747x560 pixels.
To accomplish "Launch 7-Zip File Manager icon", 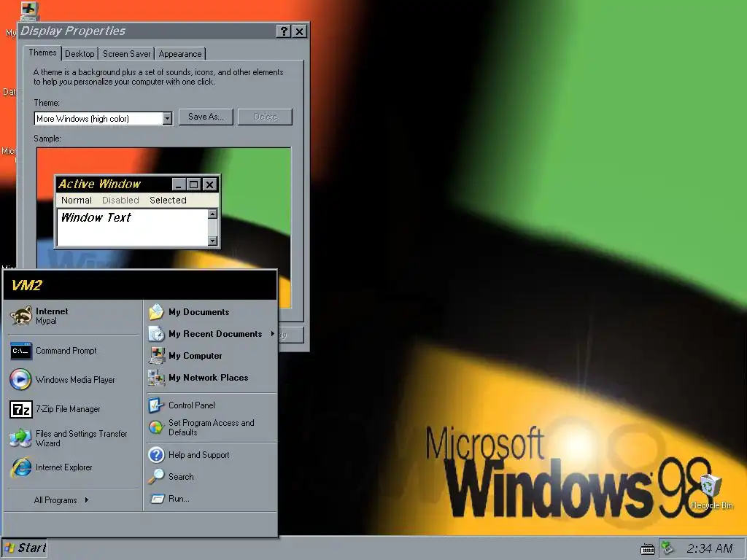I will (21, 409).
